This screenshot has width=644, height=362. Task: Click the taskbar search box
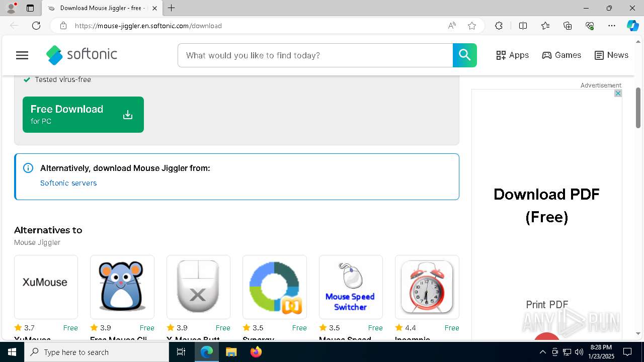coord(97,352)
